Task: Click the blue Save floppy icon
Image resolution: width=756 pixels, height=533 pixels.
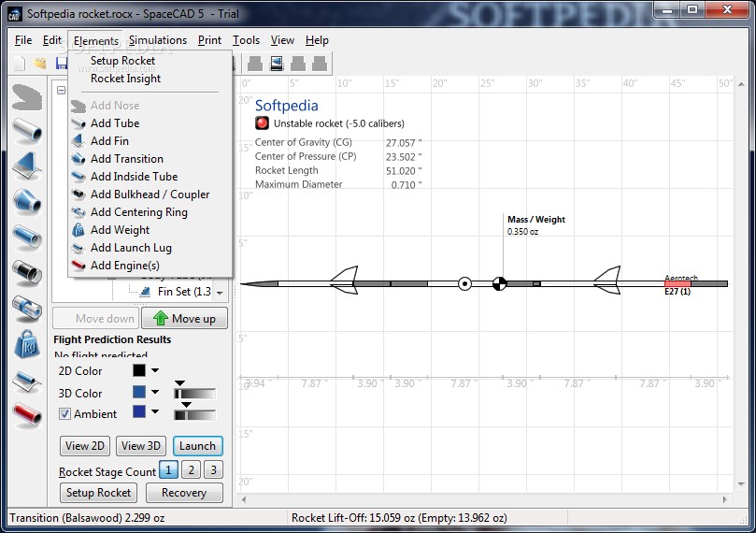Action: pyautogui.click(x=62, y=64)
